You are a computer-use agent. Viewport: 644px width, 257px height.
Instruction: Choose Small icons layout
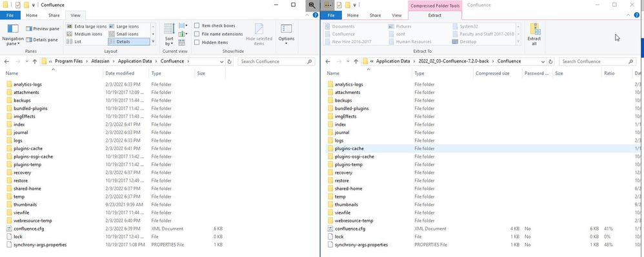coord(124,34)
